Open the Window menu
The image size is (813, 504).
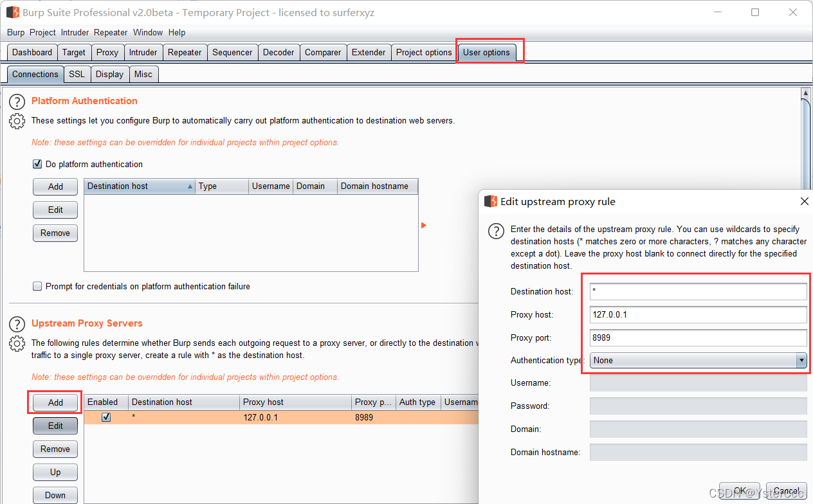coord(148,32)
